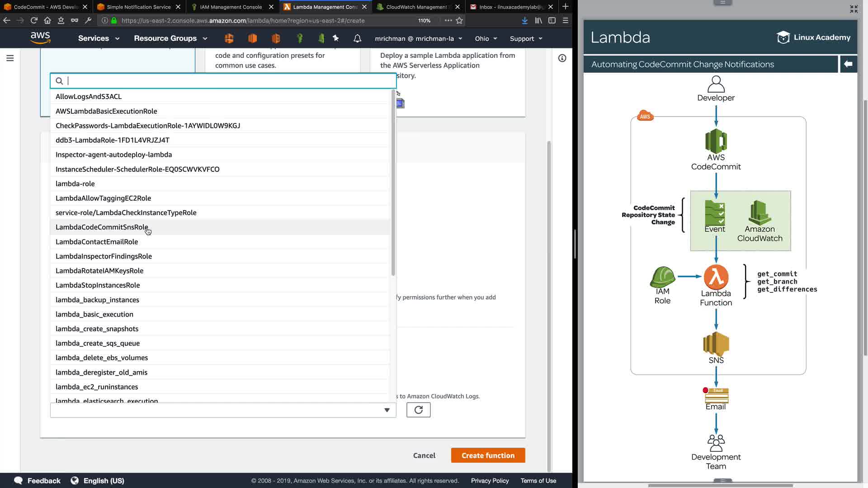868x488 pixels.
Task: Bookmark this page with star icon
Action: click(459, 20)
